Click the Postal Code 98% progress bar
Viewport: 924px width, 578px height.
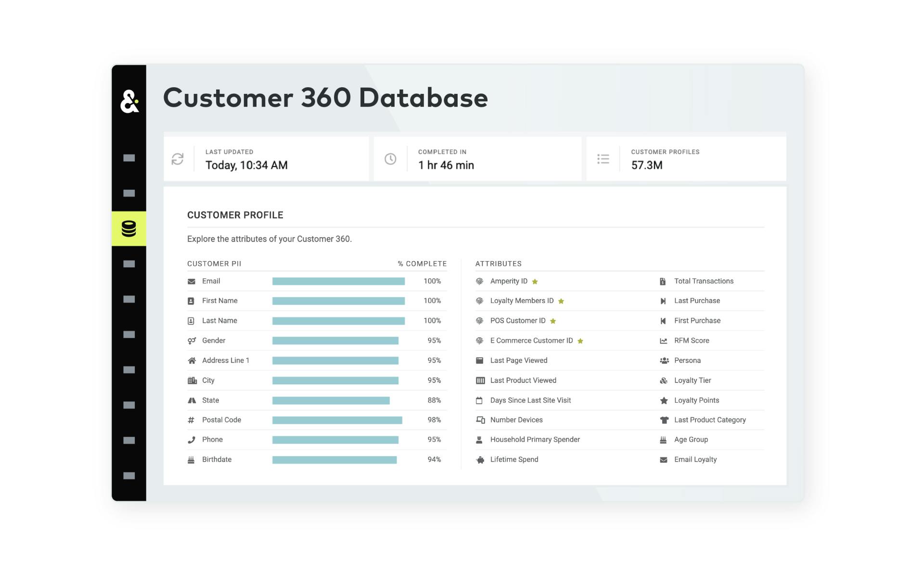tap(337, 420)
